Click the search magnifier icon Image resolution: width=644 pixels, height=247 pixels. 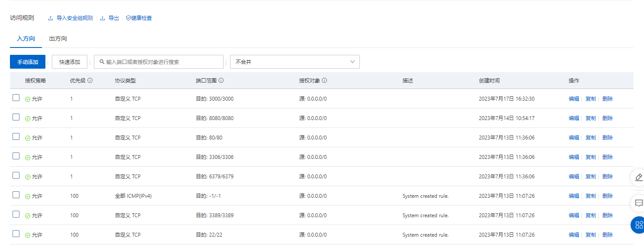pyautogui.click(x=102, y=62)
